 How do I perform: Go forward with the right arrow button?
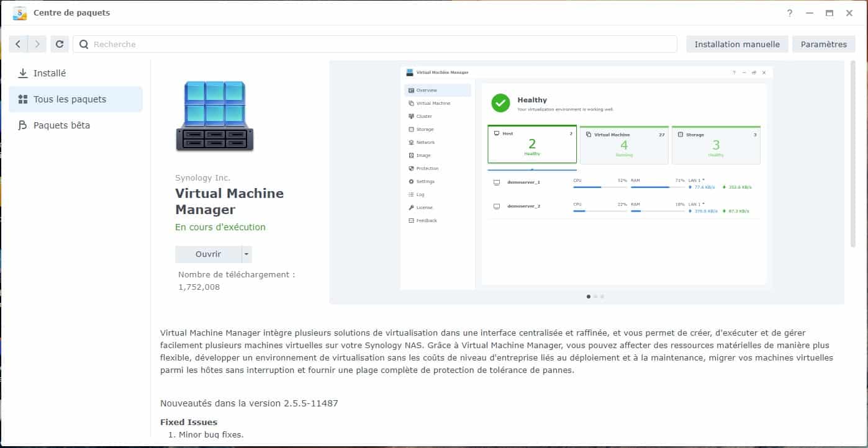37,44
